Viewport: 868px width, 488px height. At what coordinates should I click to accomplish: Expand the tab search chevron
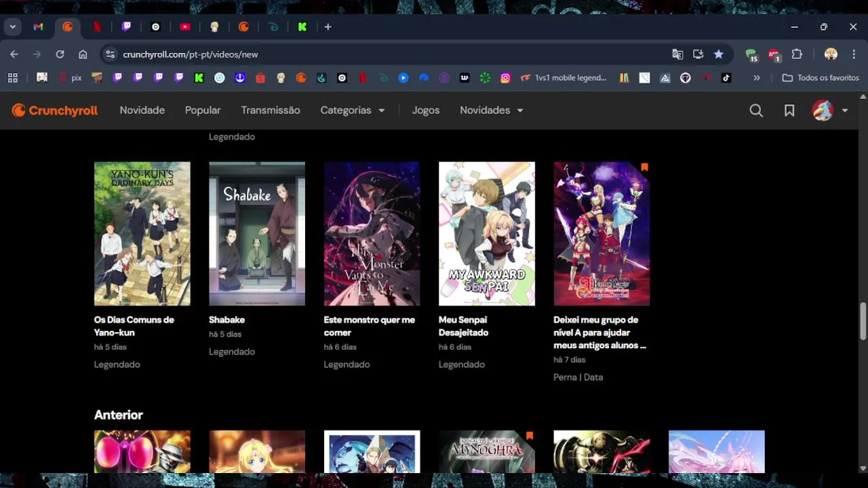[x=12, y=27]
